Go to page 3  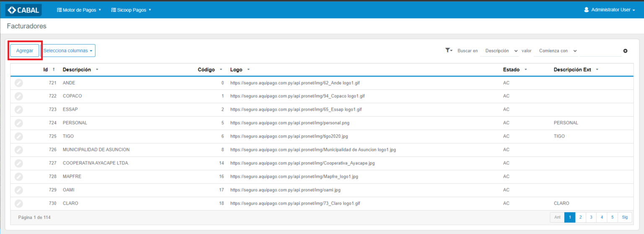click(591, 217)
